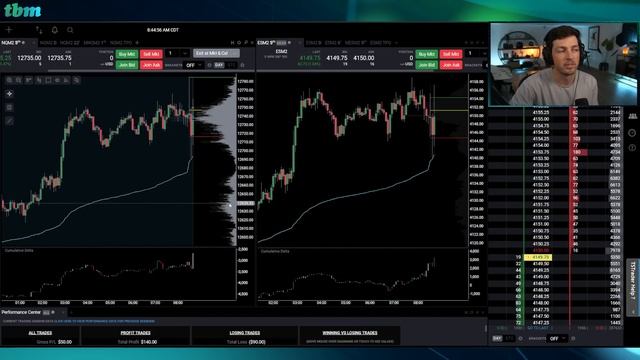Toggle DAY duration in the DOM panel

pos(497,338)
